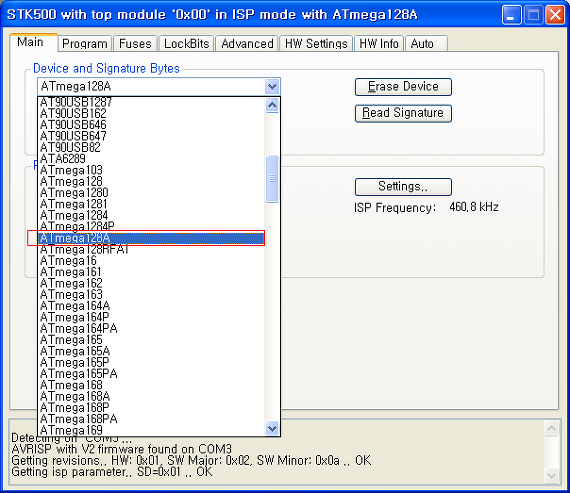The width and height of the screenshot is (570, 493).
Task: Choose ATmega161 from the list
Action: pyautogui.click(x=151, y=272)
